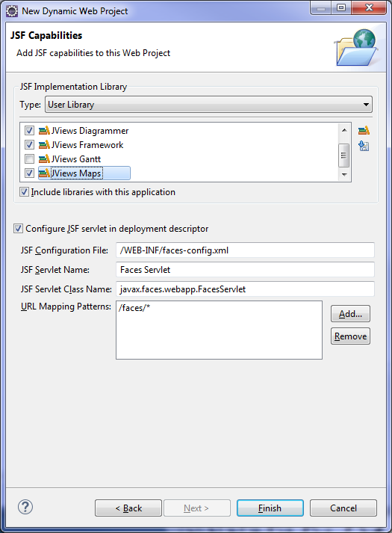Click the web project globe folder icon

(356, 47)
